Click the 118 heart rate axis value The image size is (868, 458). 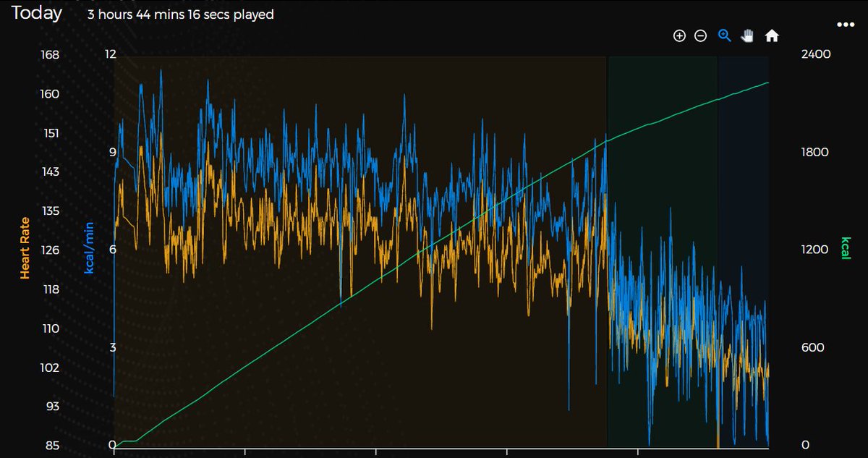click(51, 289)
